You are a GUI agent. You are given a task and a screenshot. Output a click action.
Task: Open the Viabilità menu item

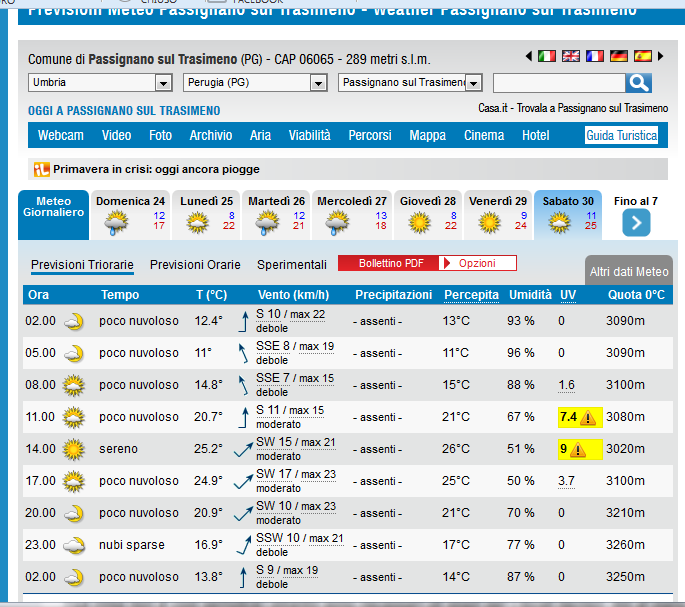(x=309, y=135)
